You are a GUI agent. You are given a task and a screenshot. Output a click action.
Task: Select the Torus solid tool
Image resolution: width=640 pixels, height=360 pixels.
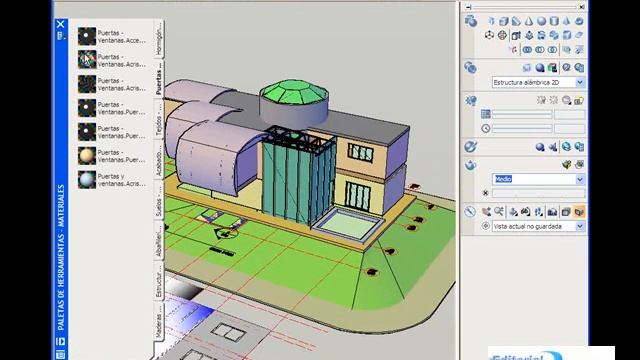point(579,21)
